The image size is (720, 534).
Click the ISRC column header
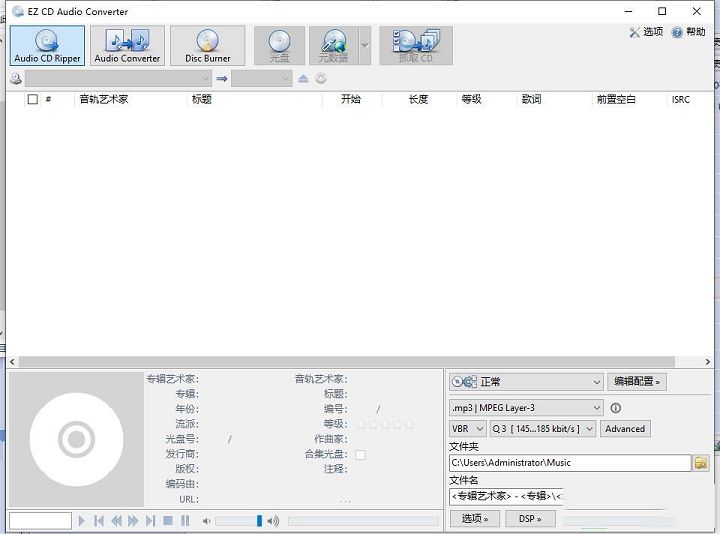(x=681, y=99)
